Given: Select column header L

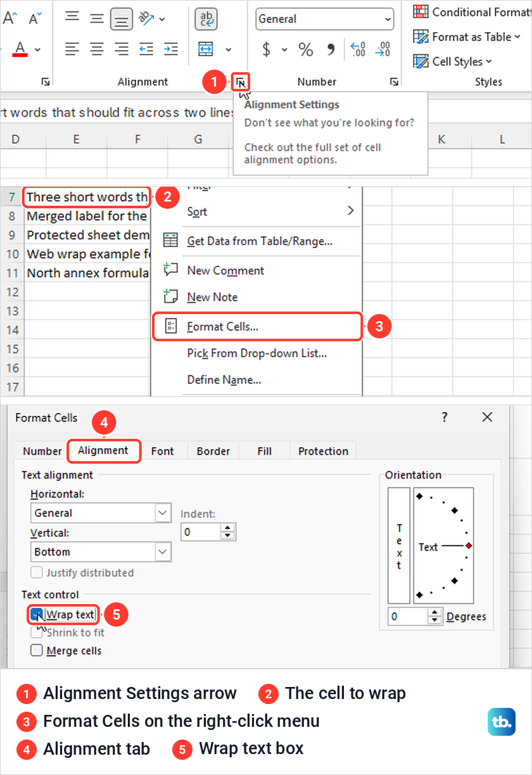Looking at the screenshot, I should [x=502, y=139].
